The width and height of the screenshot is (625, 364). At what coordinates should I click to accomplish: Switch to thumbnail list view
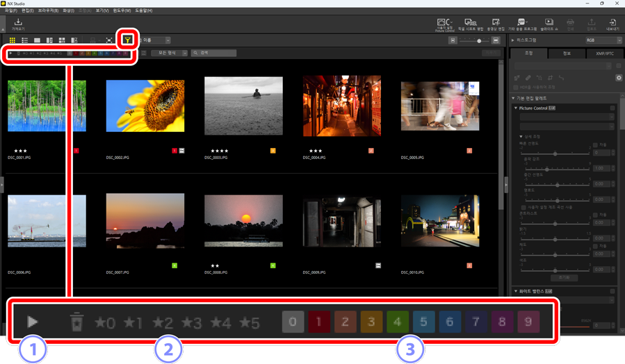(25, 41)
